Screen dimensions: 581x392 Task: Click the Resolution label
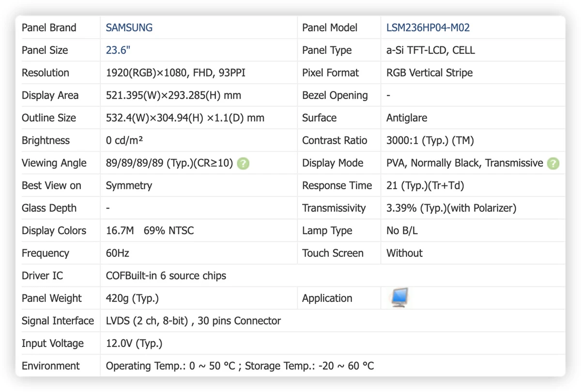point(46,73)
